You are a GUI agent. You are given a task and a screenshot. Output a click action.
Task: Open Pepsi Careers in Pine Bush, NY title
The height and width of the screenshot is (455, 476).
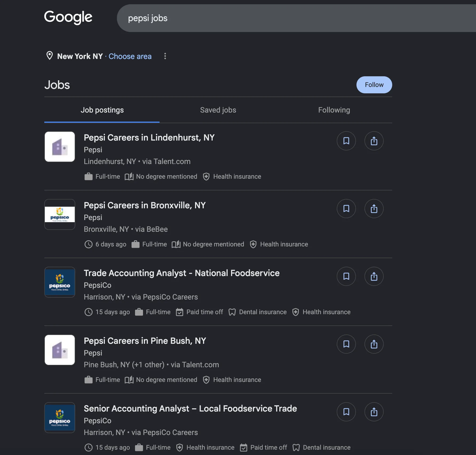click(145, 341)
